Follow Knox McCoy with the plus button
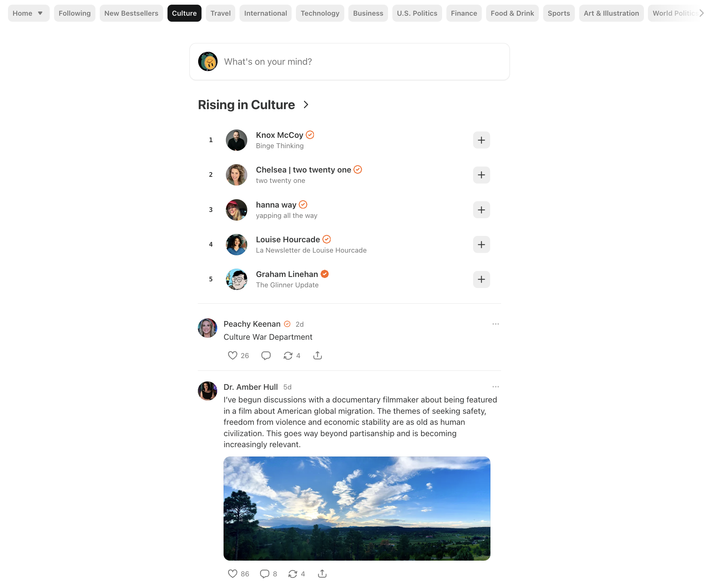 (x=481, y=140)
